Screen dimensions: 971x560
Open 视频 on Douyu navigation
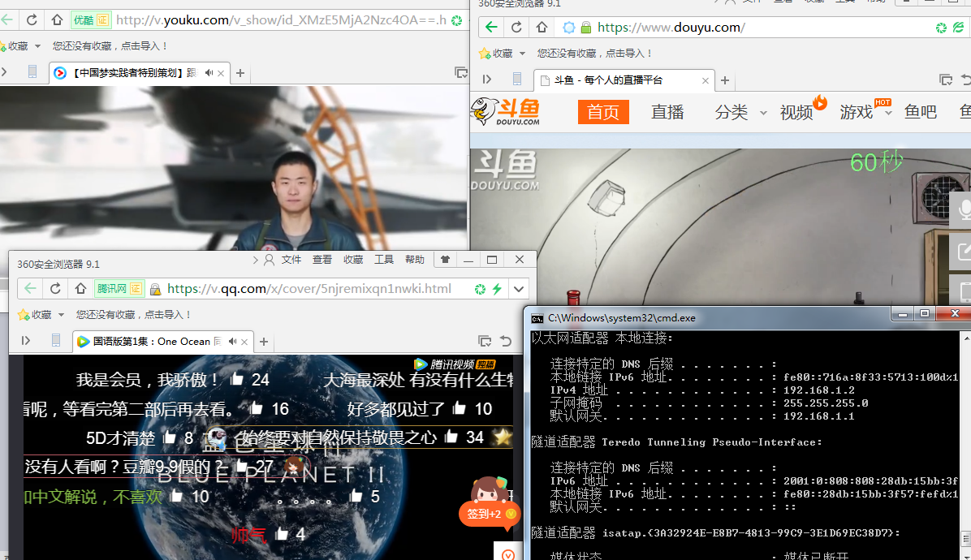point(796,112)
